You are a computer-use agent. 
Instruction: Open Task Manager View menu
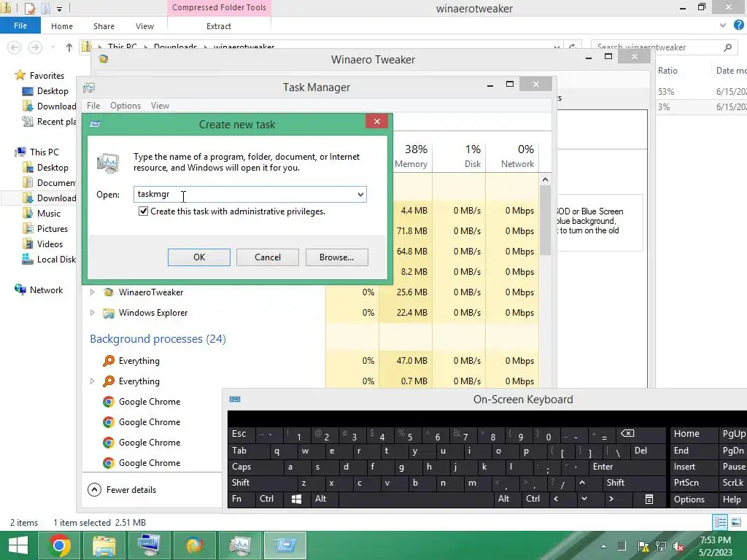pos(160,105)
